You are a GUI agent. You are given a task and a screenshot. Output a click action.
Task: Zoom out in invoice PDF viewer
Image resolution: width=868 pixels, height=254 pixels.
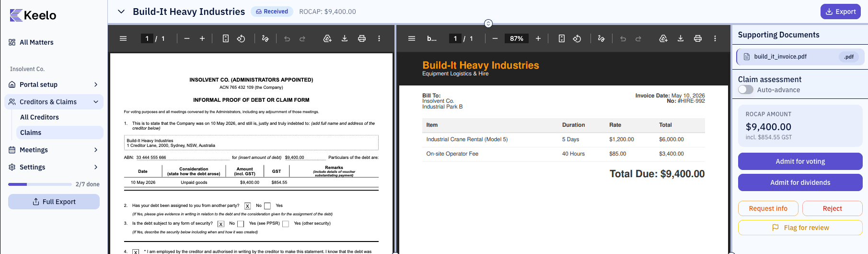click(x=495, y=38)
